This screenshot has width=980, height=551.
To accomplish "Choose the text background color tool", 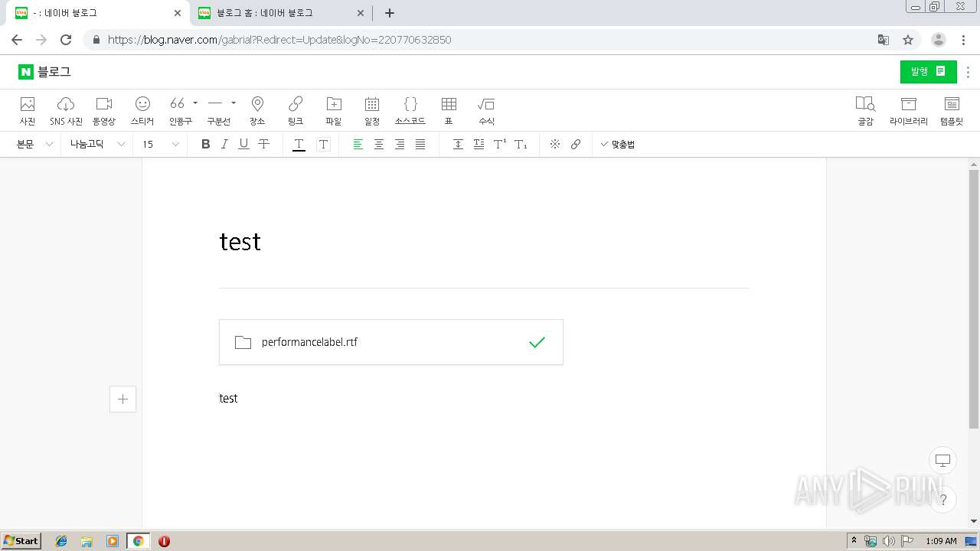I will tap(323, 145).
